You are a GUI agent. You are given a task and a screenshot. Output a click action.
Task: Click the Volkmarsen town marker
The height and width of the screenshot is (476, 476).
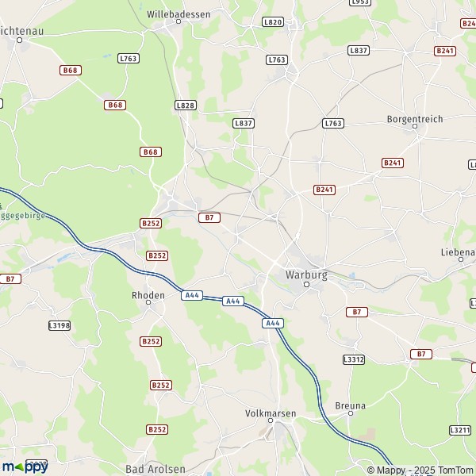271,420
